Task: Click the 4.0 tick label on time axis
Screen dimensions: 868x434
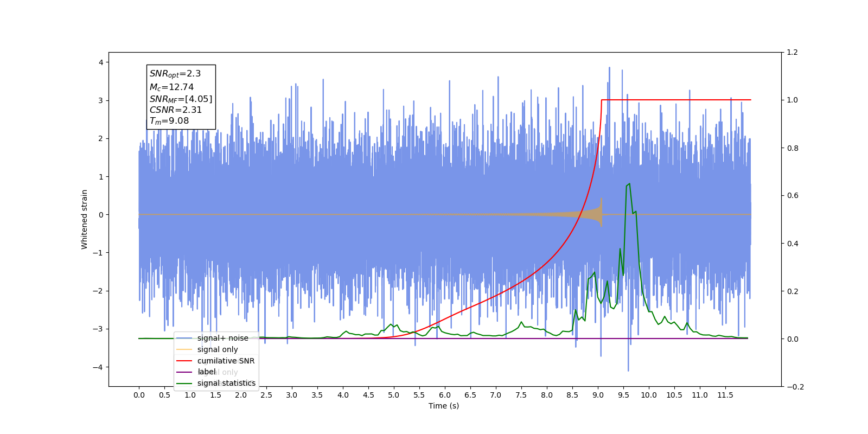Action: 343,395
